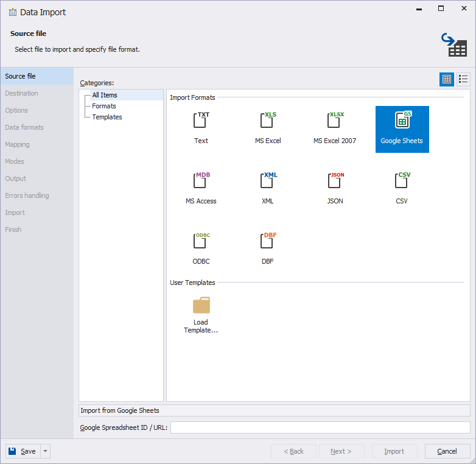The width and height of the screenshot is (476, 464).
Task: Click the Import button at the bottom
Action: tap(394, 451)
